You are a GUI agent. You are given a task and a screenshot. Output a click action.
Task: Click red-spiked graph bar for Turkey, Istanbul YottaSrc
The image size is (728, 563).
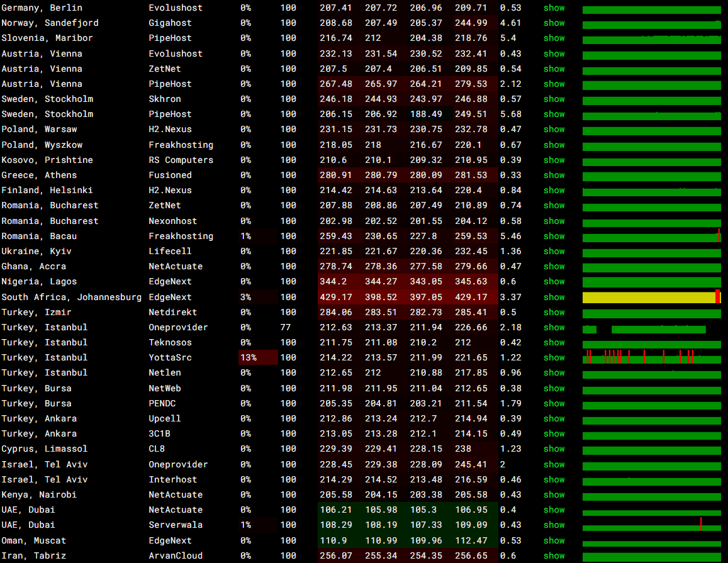point(651,358)
